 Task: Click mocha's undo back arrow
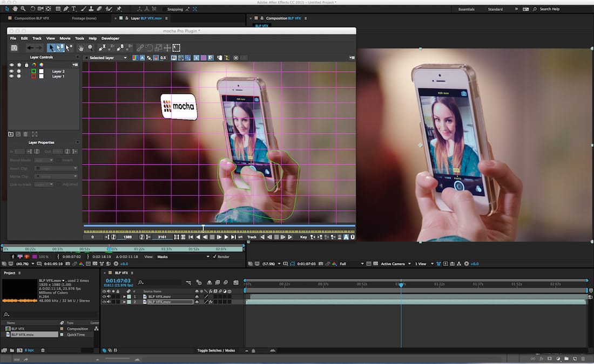pos(30,47)
